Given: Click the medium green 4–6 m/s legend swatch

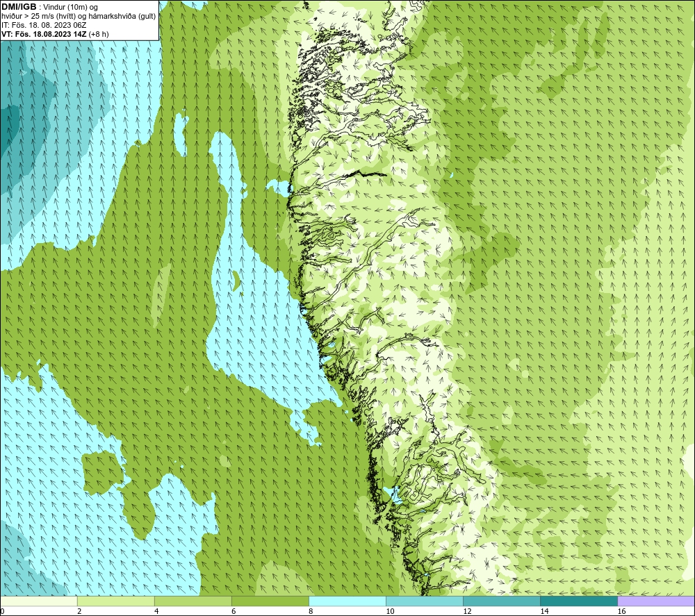Looking at the screenshot, I should coord(193,601).
